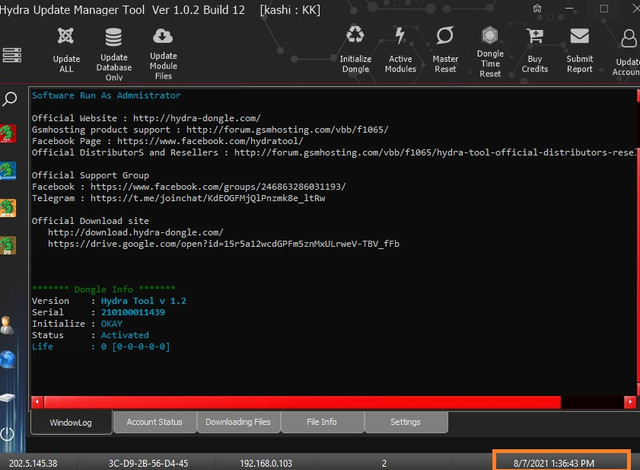The image size is (640, 470).
Task: Click the OKAY initialize value
Action: (x=111, y=324)
